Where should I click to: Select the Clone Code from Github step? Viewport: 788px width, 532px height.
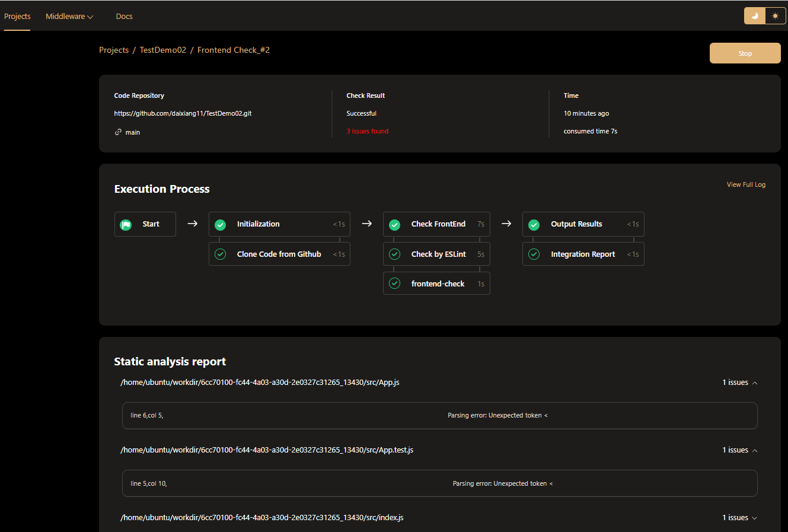pos(279,254)
